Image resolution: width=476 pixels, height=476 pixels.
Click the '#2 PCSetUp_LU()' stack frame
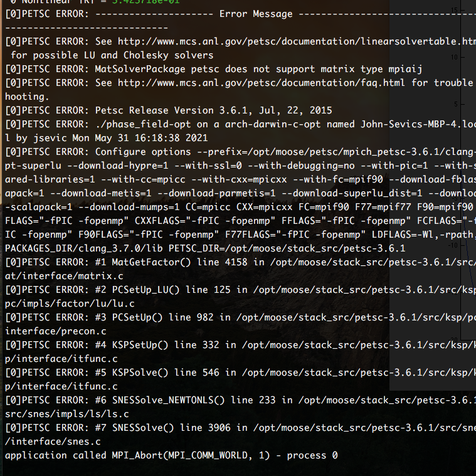tap(137, 290)
